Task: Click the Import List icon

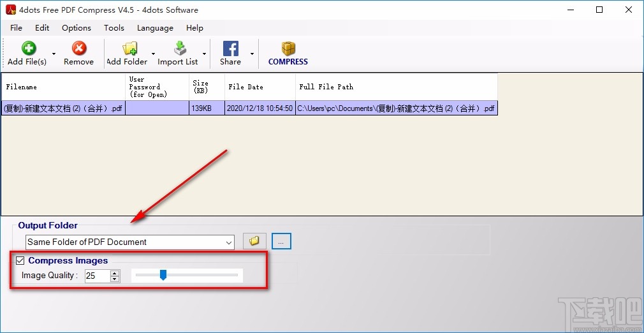Action: pyautogui.click(x=180, y=48)
